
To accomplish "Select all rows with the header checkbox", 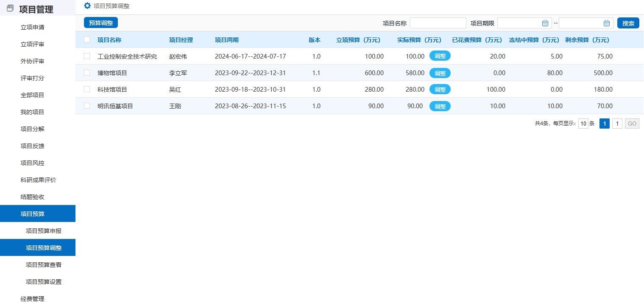I will (x=87, y=40).
